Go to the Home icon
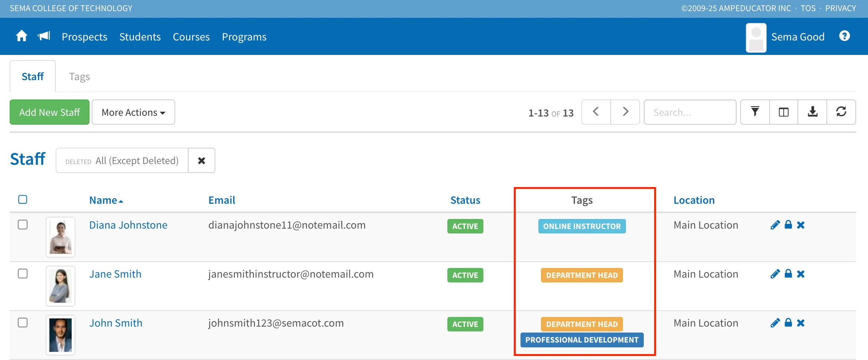Screen dimensions: 868x360 tap(22, 36)
